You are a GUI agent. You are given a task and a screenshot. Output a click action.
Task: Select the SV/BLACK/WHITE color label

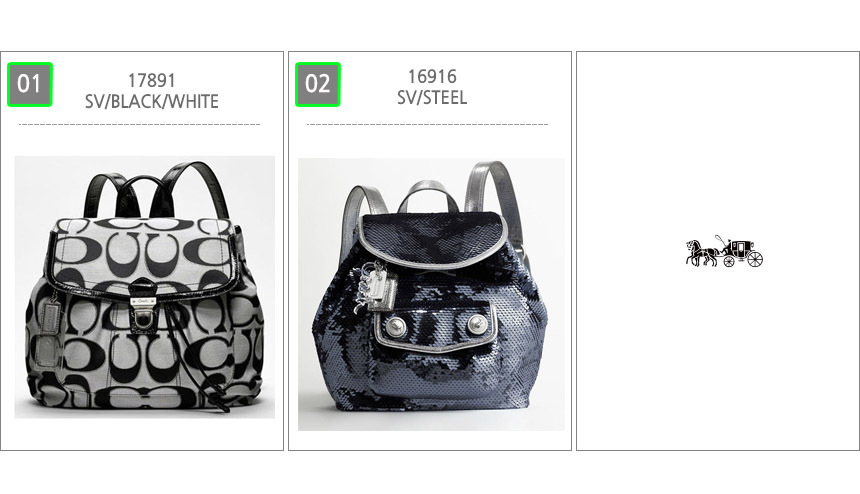click(x=151, y=101)
